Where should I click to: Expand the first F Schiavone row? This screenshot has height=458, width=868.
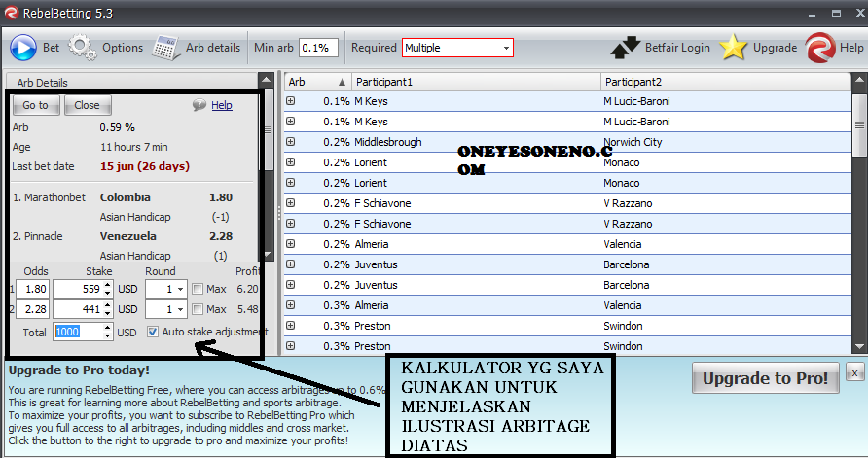(291, 203)
